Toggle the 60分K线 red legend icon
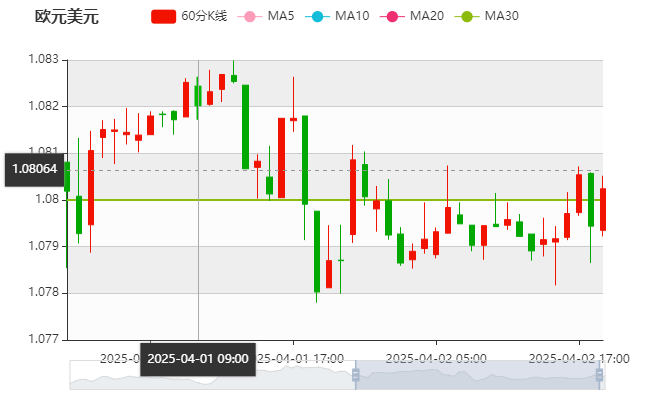 [164, 17]
